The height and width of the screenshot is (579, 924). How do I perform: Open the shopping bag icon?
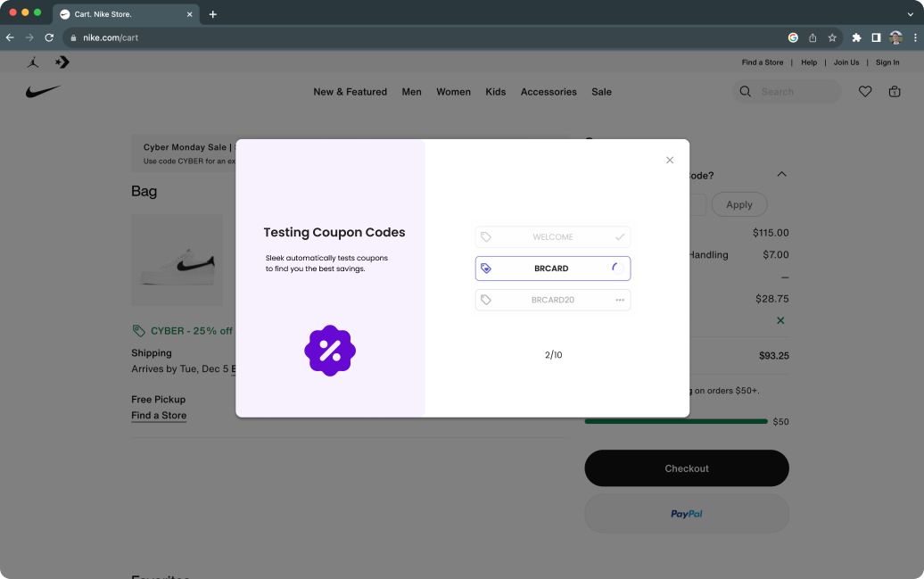click(894, 91)
